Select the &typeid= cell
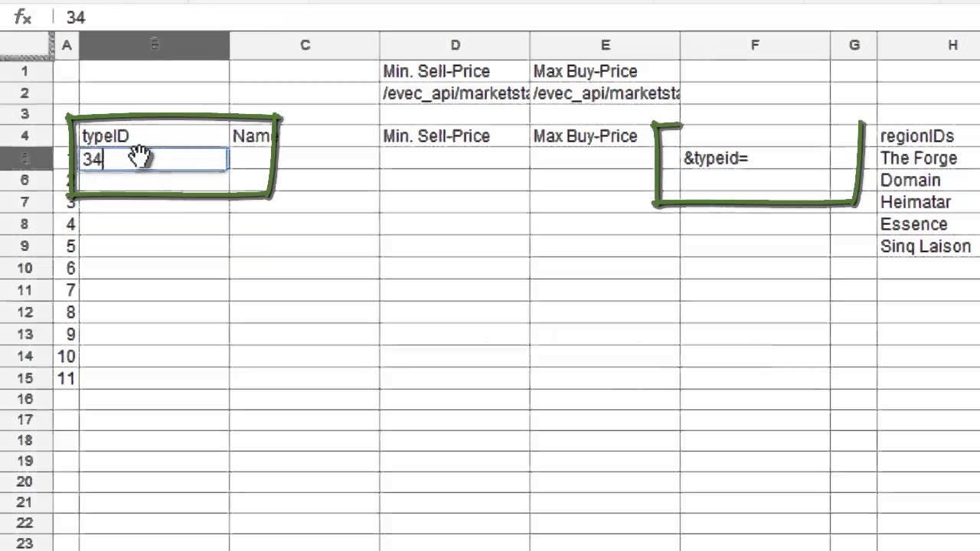The height and width of the screenshot is (551, 980). (754, 158)
